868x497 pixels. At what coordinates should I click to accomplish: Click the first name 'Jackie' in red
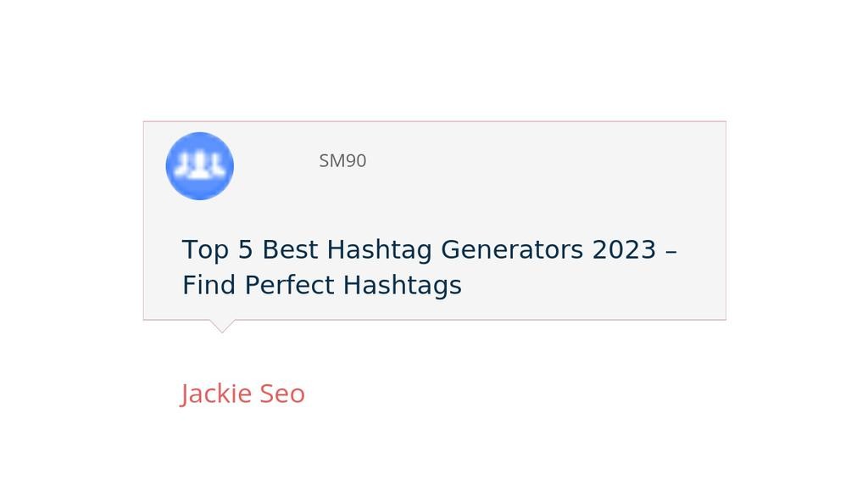216,394
